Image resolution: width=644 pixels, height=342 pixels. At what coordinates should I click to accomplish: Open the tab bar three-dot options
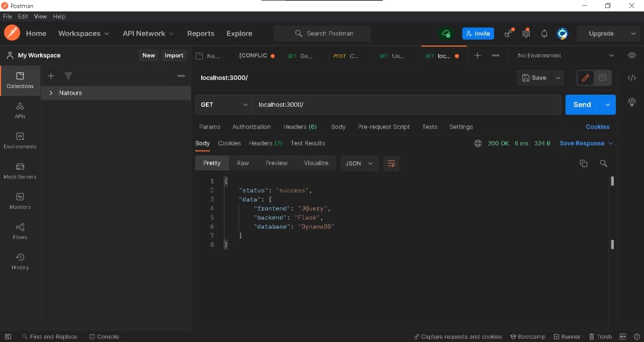[x=496, y=55]
